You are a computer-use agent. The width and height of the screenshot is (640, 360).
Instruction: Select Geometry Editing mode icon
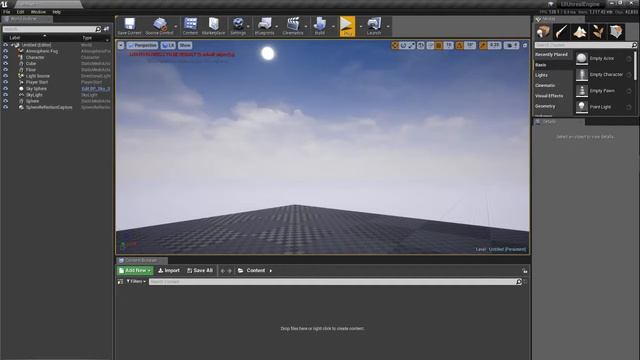pyautogui.click(x=616, y=31)
